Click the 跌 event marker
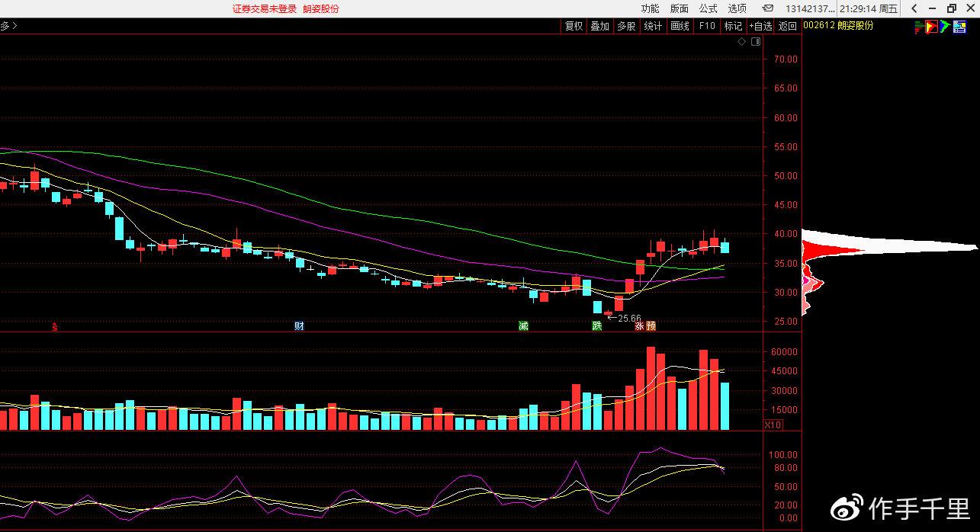Screen dimensions: 980x532 pyautogui.click(x=597, y=326)
